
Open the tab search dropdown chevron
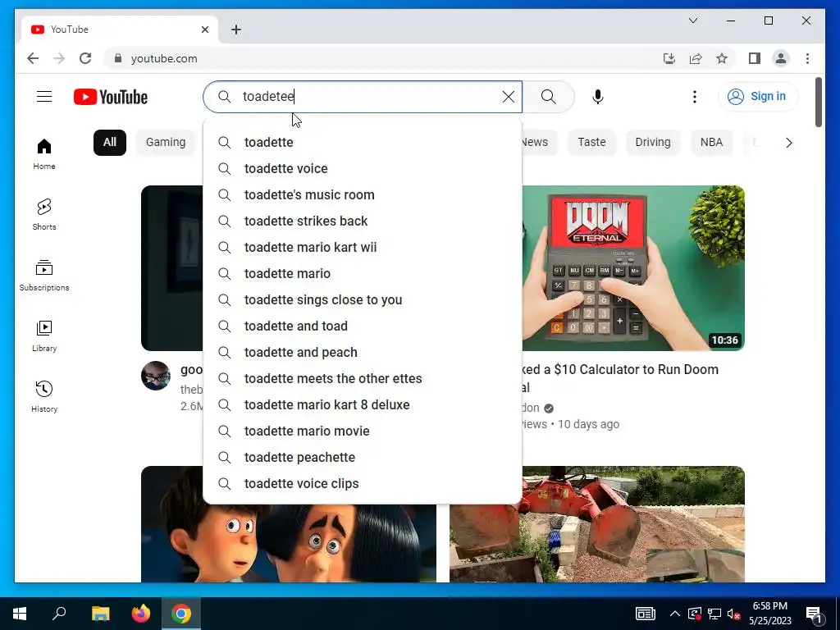[x=692, y=21]
